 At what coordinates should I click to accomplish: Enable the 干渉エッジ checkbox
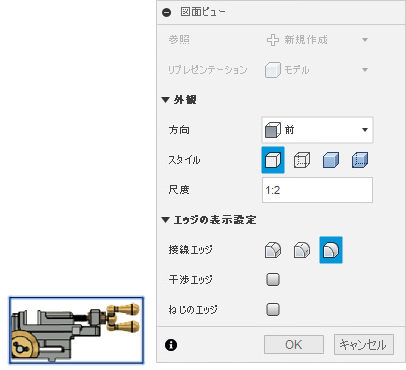(273, 280)
